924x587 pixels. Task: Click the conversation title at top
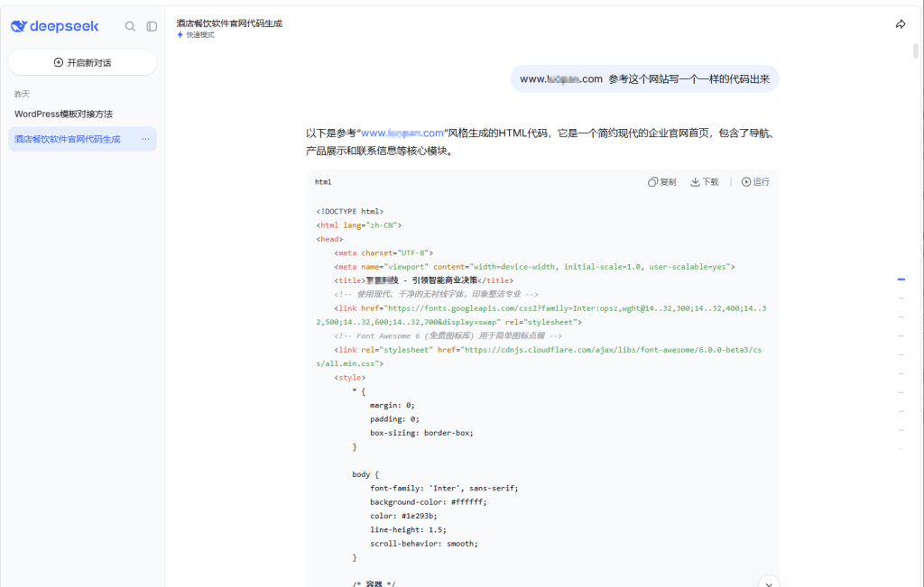tap(229, 23)
